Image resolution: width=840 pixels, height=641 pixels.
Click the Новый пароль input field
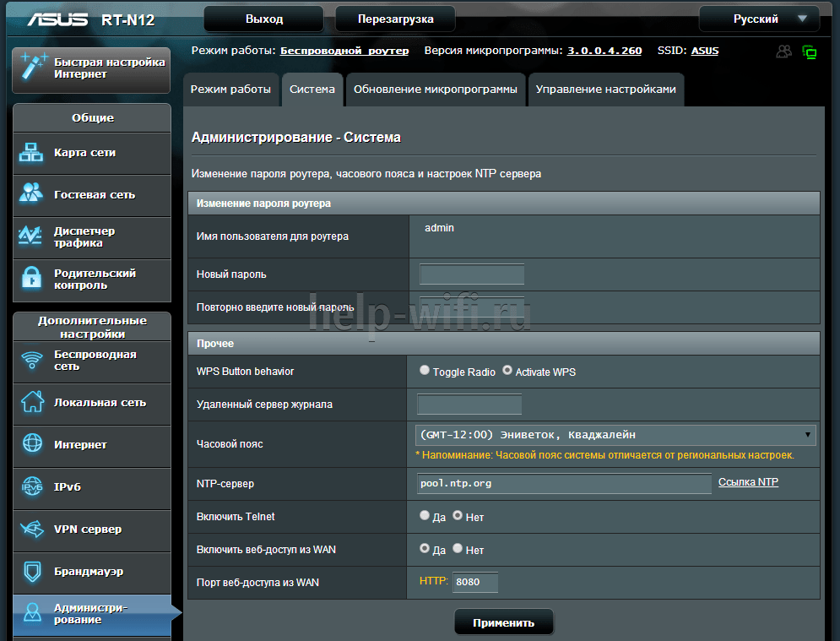tap(471, 274)
